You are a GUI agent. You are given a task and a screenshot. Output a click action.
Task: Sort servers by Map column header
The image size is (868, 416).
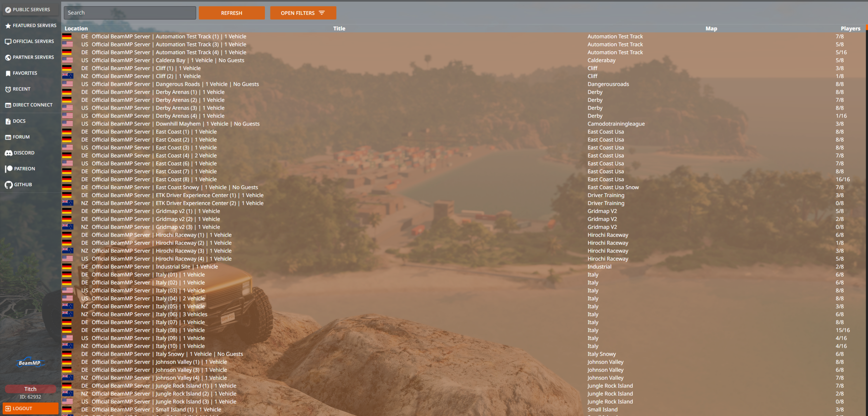(x=711, y=29)
